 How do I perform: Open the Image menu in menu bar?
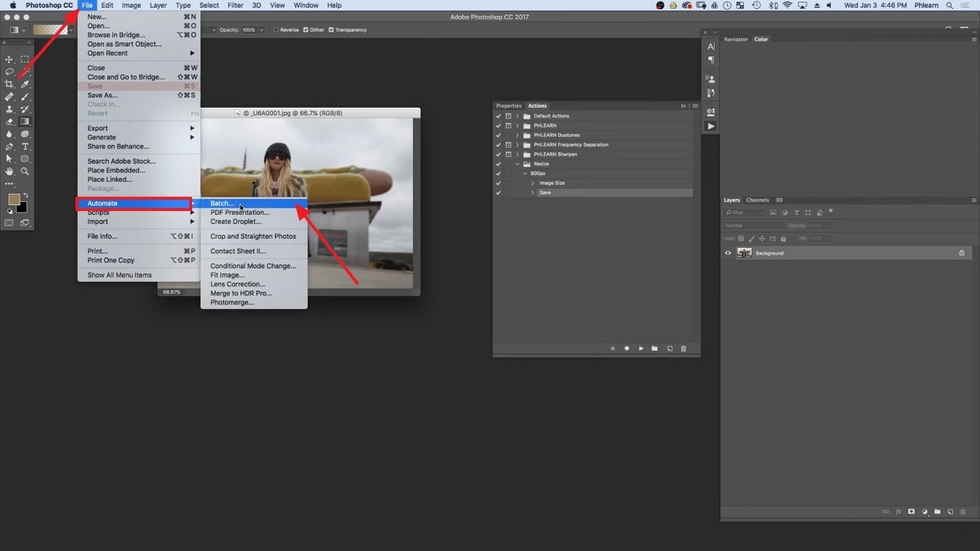point(131,5)
